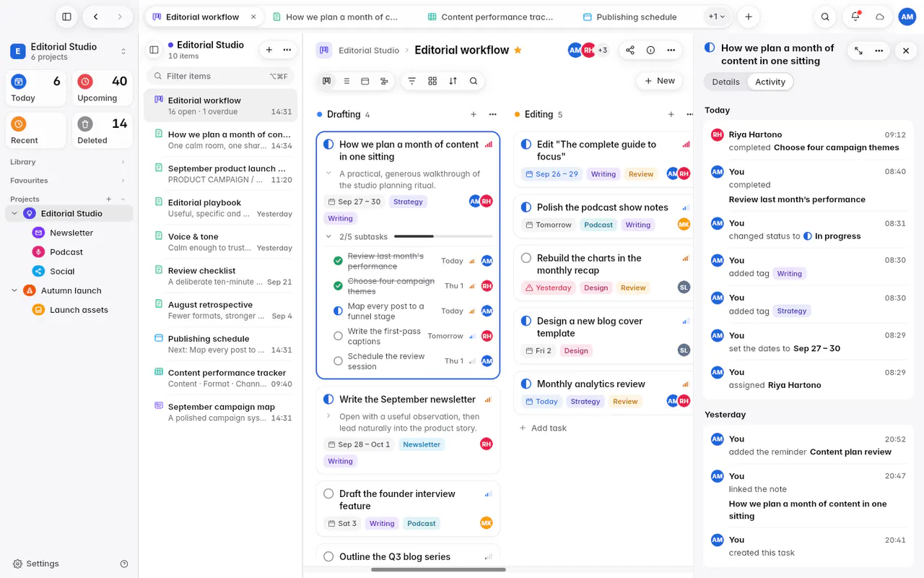Collapse the Autumn launch project tree

point(14,290)
